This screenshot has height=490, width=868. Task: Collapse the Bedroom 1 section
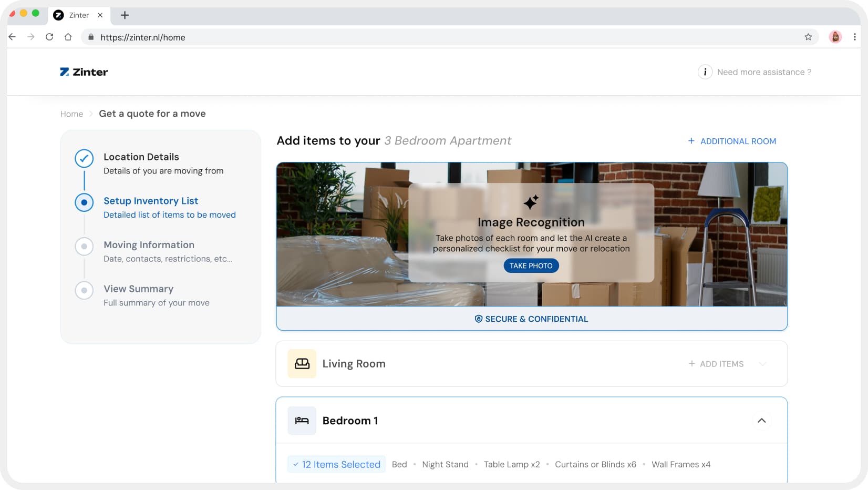point(762,420)
